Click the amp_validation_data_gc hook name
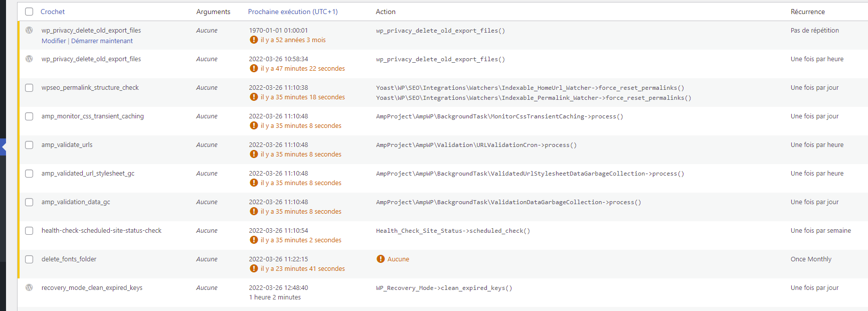Viewport: 868px width, 311px height. pos(76,202)
